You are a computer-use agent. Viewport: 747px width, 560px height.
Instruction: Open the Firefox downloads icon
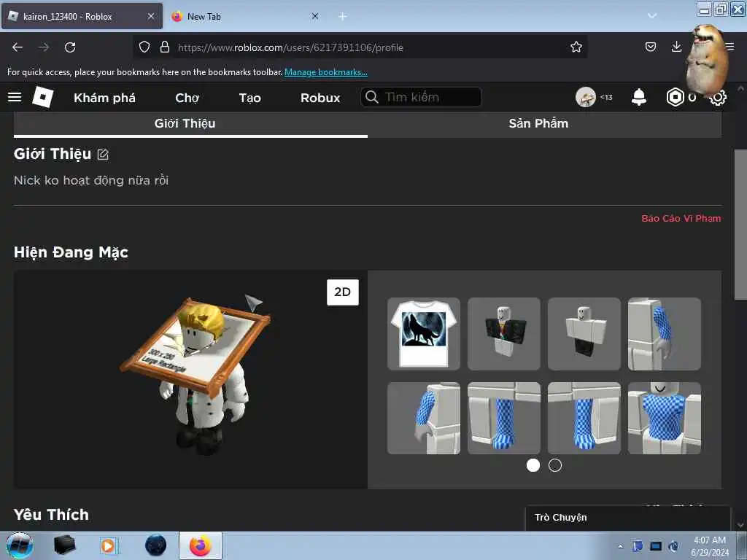click(676, 47)
